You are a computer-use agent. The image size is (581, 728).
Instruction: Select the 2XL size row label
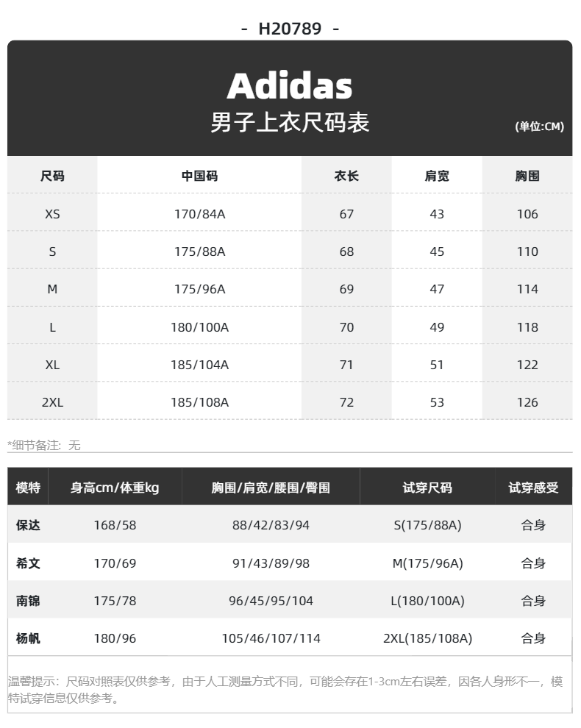[x=52, y=402]
